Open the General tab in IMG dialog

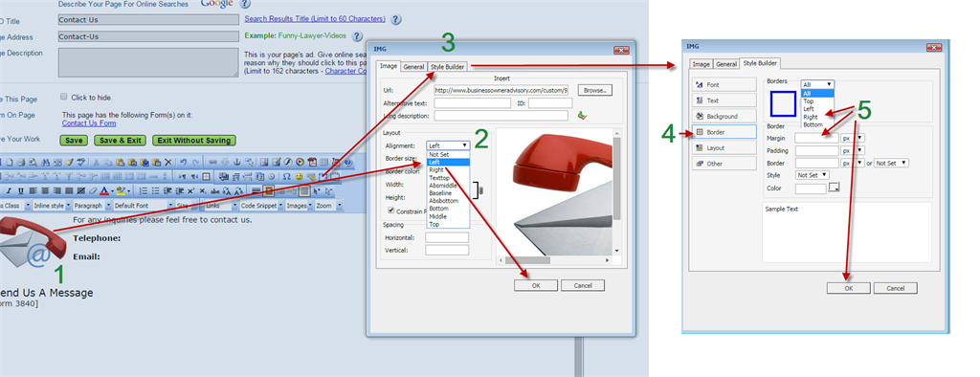click(x=413, y=66)
